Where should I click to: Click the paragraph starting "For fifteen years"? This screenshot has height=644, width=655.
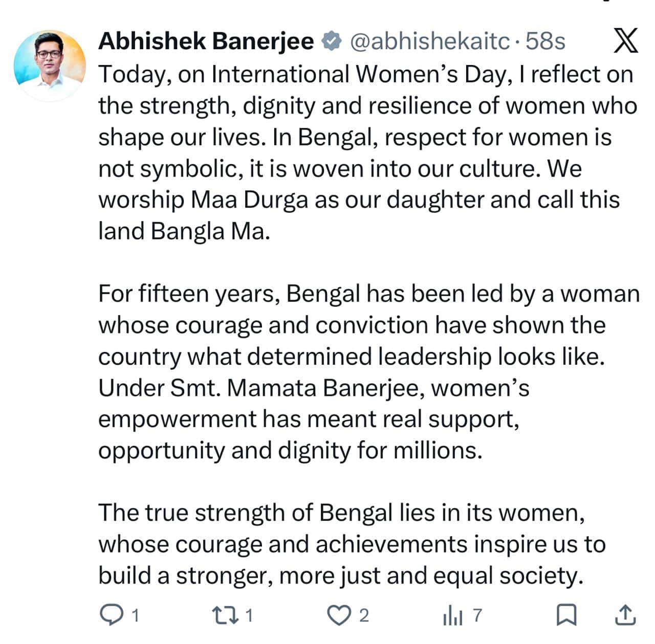358,372
